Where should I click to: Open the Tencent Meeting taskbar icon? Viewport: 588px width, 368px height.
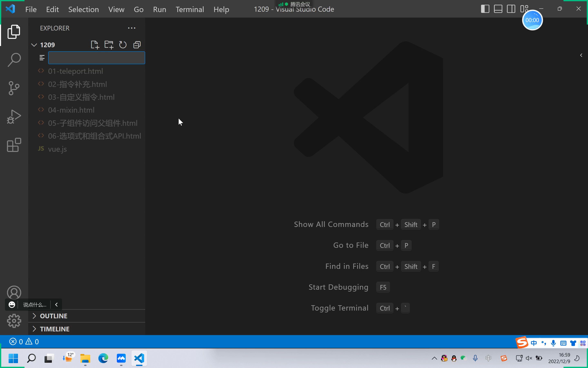[121, 358]
